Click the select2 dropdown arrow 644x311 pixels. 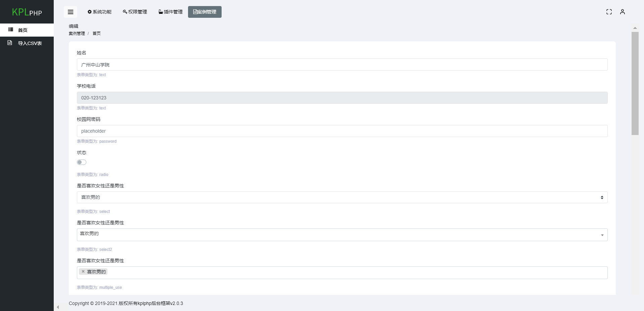point(602,235)
